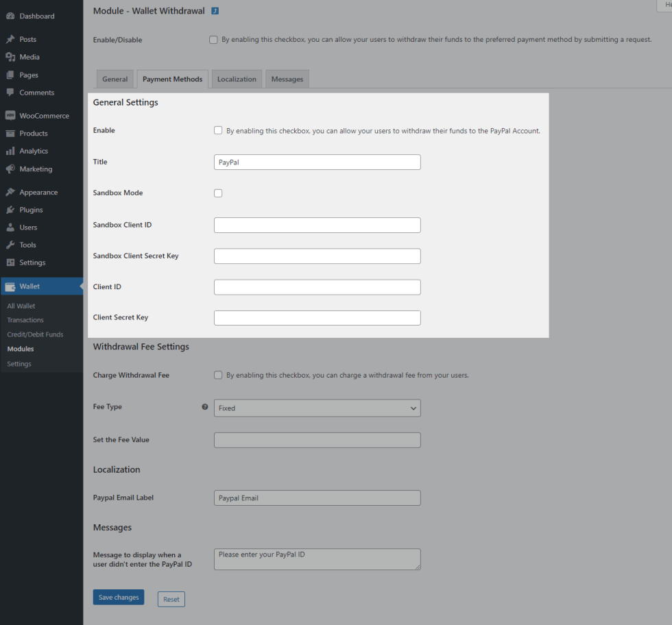Enable PayPal withdrawal checkbox in General Settings
This screenshot has width=672, height=625.
[218, 130]
